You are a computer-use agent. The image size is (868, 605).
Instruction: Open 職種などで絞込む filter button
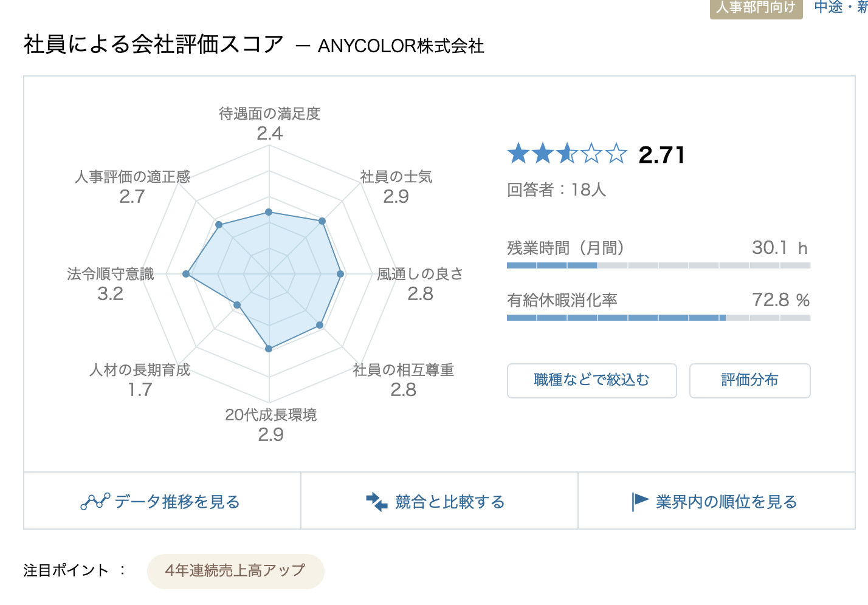tap(592, 381)
